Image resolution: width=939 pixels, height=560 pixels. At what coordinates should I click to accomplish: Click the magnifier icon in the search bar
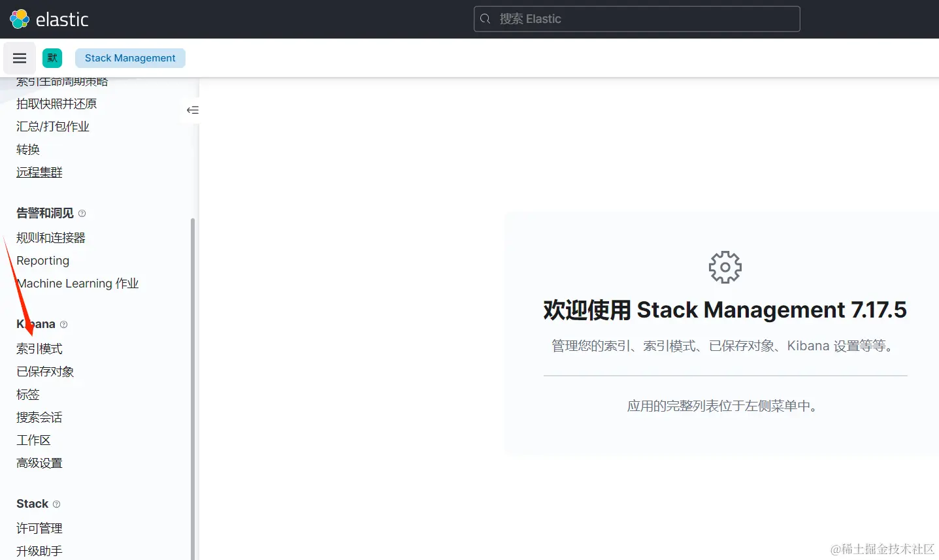click(x=486, y=19)
